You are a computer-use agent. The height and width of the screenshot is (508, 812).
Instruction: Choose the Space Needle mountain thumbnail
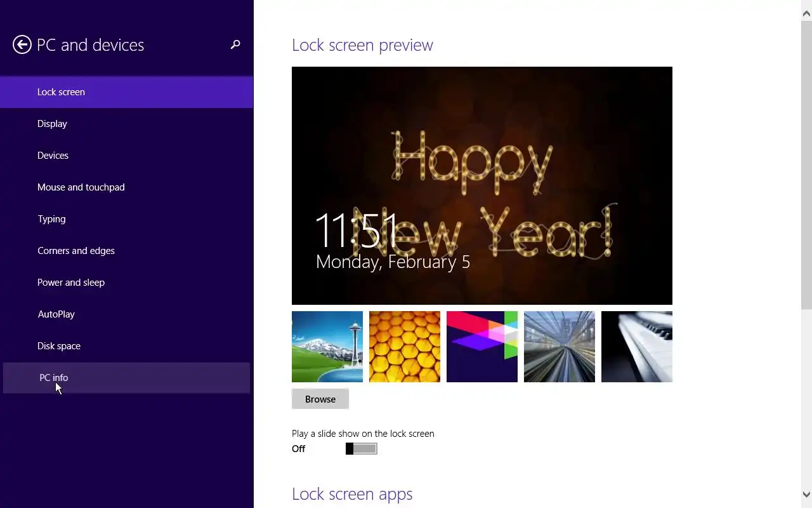tap(327, 347)
